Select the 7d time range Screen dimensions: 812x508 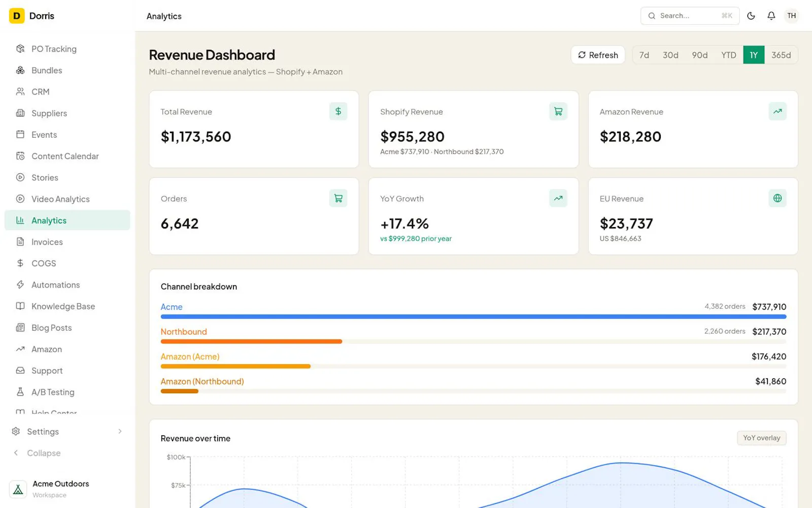point(644,55)
